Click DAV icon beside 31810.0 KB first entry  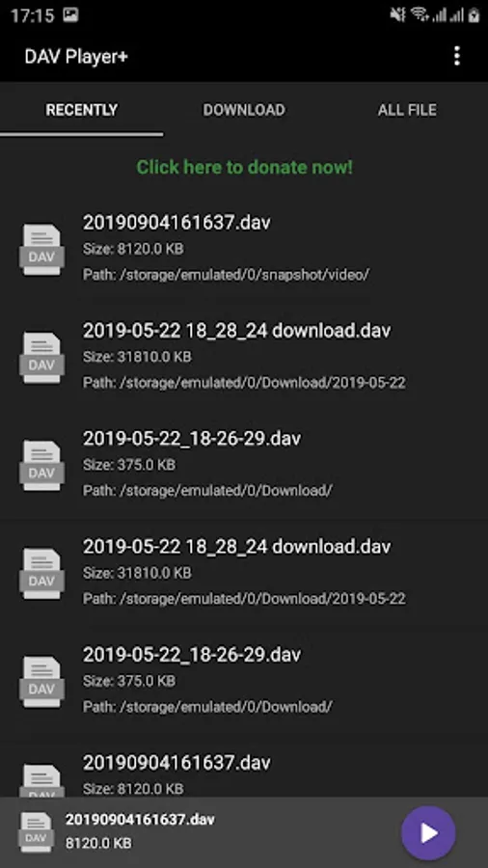[x=42, y=358]
